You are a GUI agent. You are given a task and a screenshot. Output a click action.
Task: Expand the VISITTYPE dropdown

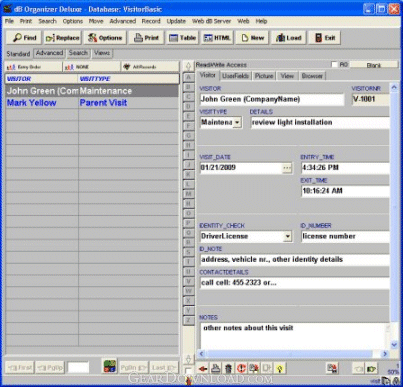[237, 122]
